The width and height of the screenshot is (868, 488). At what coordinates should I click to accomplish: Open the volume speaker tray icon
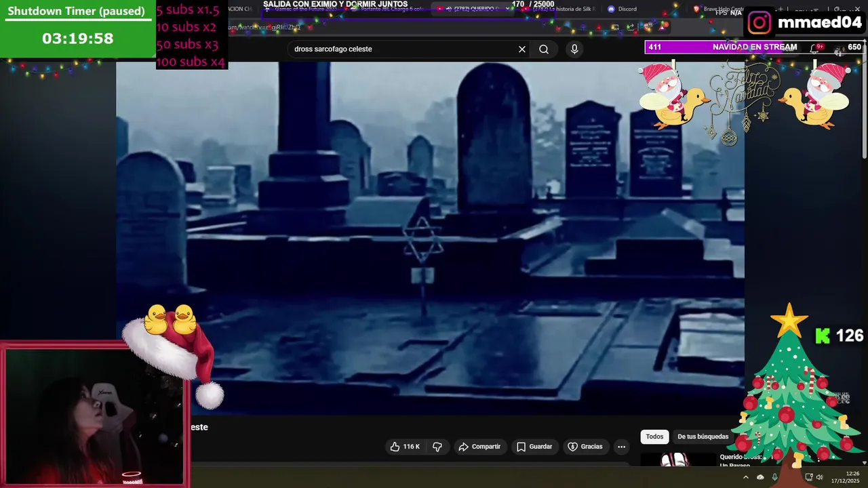819,477
